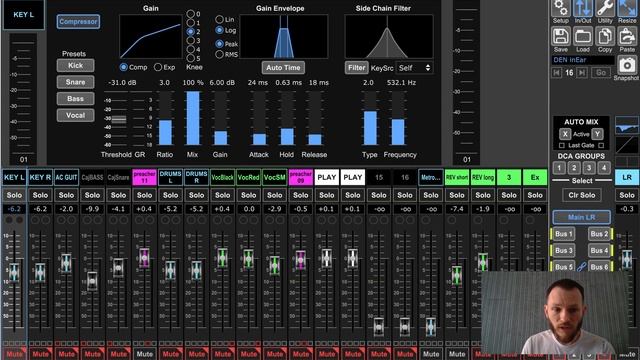Apply the Kick preset
640x360 pixels.
(76, 65)
